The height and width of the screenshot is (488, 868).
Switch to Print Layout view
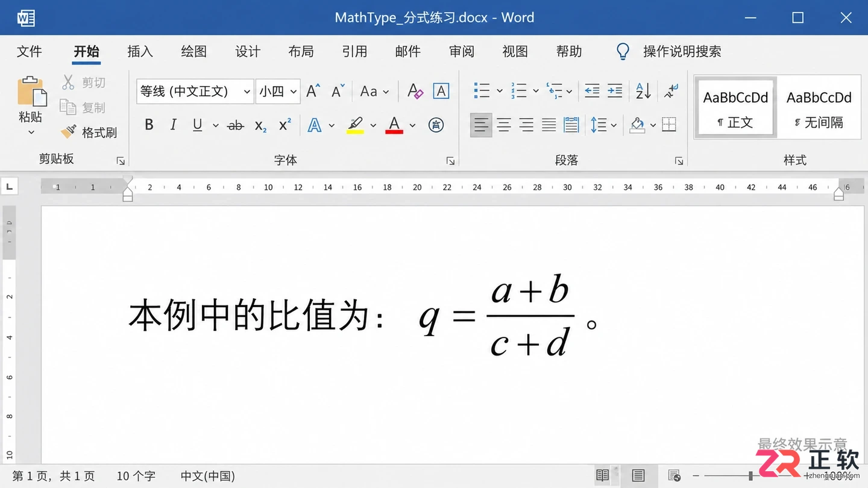pyautogui.click(x=638, y=475)
